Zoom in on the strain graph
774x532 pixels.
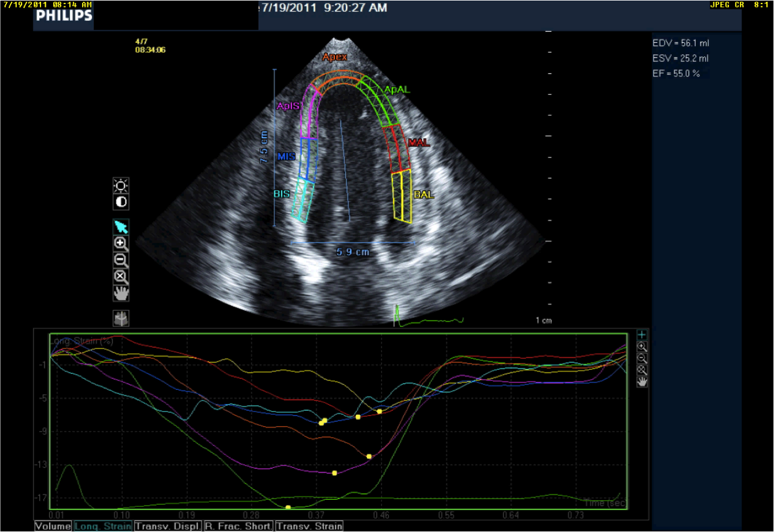(x=642, y=347)
